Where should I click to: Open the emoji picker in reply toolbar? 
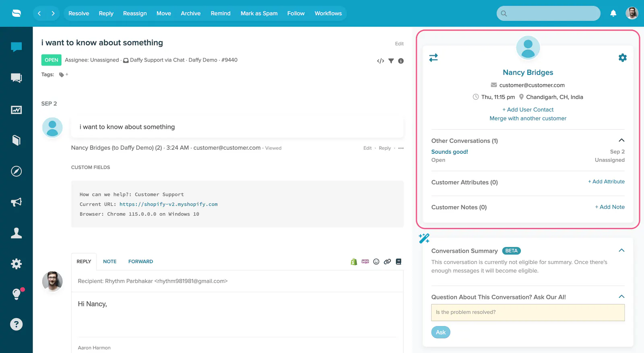coord(376,262)
